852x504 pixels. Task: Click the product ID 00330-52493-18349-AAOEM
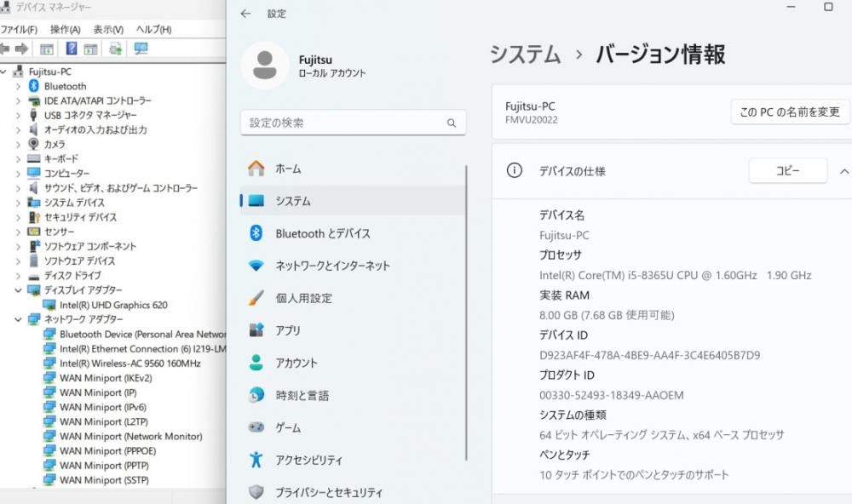coord(611,395)
